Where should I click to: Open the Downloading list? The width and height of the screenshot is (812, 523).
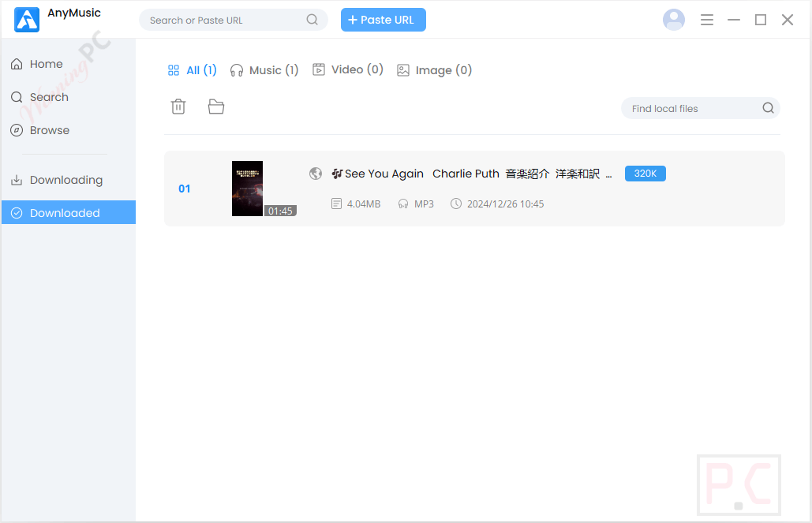pyautogui.click(x=69, y=180)
